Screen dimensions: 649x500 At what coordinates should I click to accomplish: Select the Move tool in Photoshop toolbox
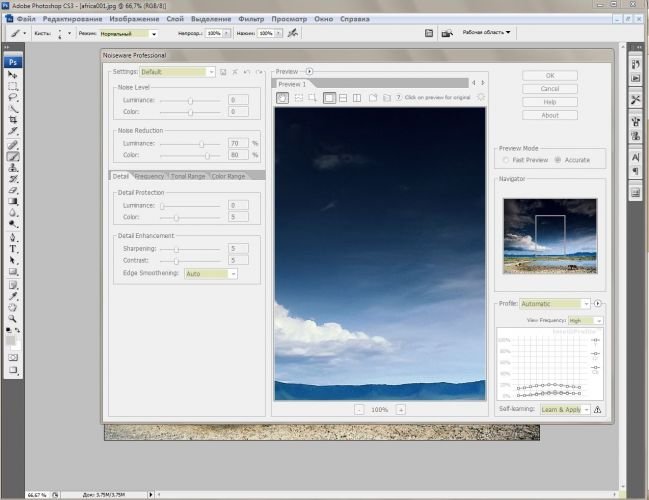(14, 75)
